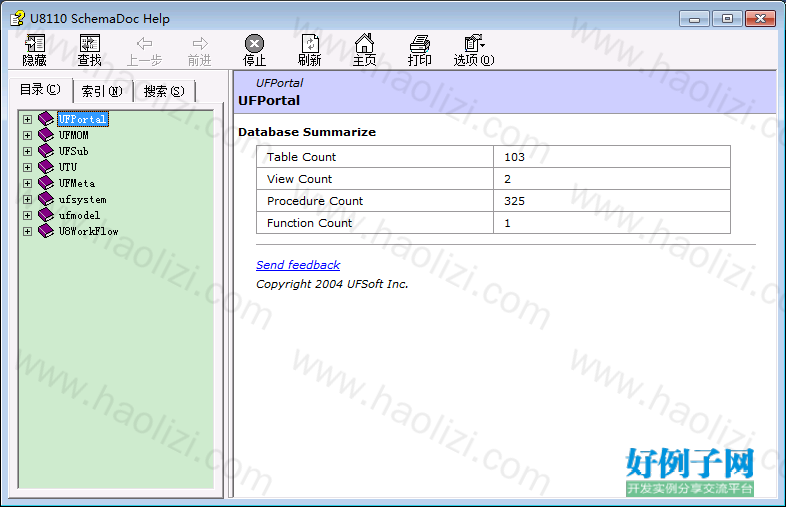Select the U8WorkFlow tree item label
786x507 pixels.
coord(88,231)
